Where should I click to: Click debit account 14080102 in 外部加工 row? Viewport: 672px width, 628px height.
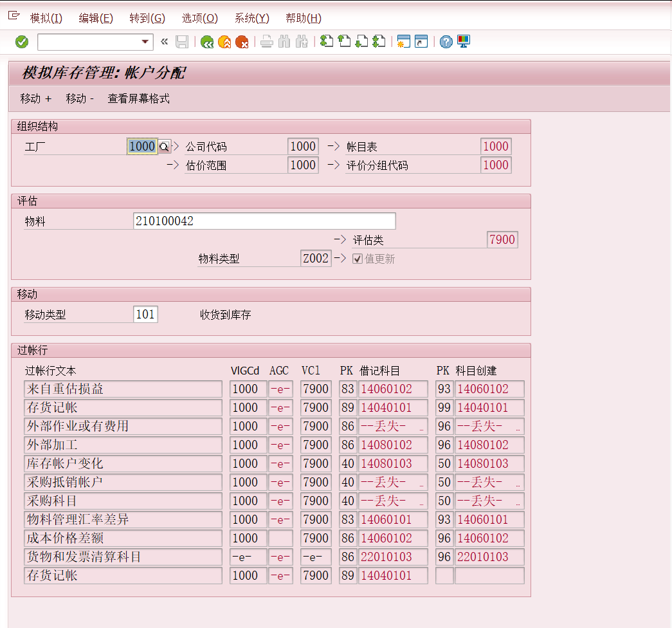tap(393, 445)
